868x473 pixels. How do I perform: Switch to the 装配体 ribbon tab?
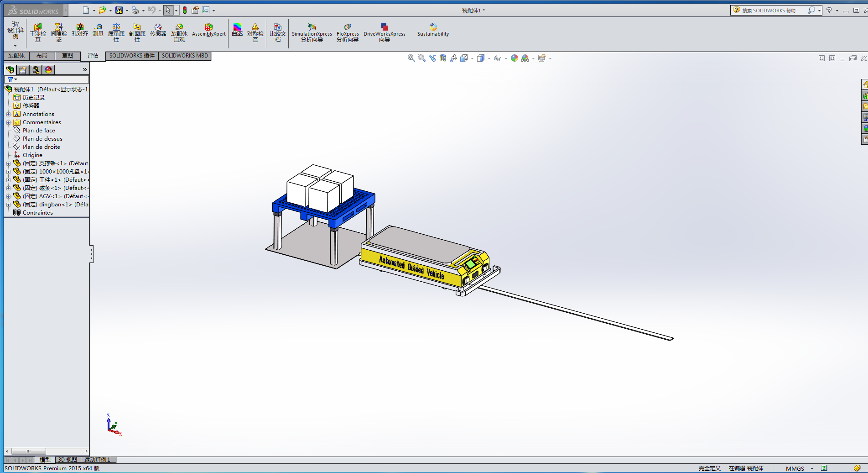click(x=16, y=56)
